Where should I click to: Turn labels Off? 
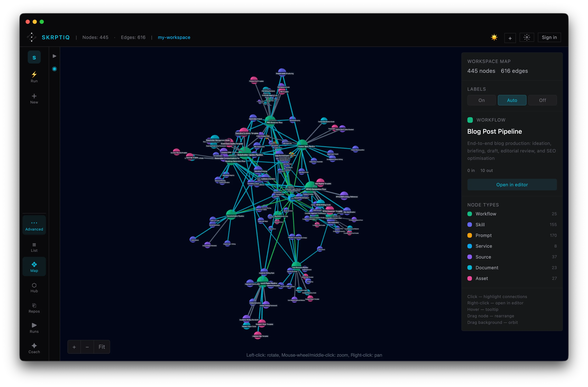point(543,100)
